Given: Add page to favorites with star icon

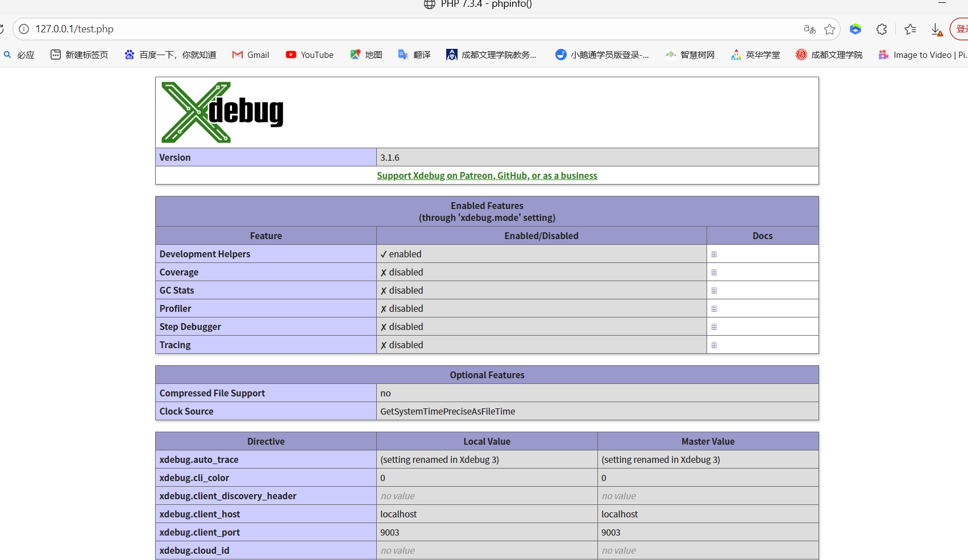Looking at the screenshot, I should coord(830,29).
